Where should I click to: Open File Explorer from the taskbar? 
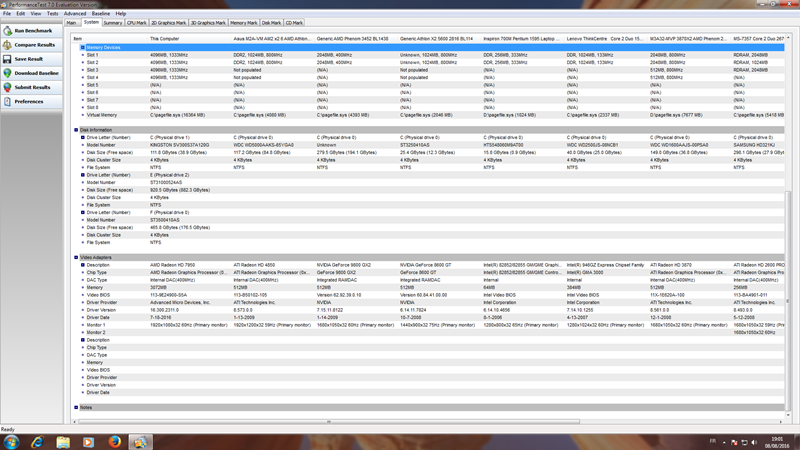[63, 442]
